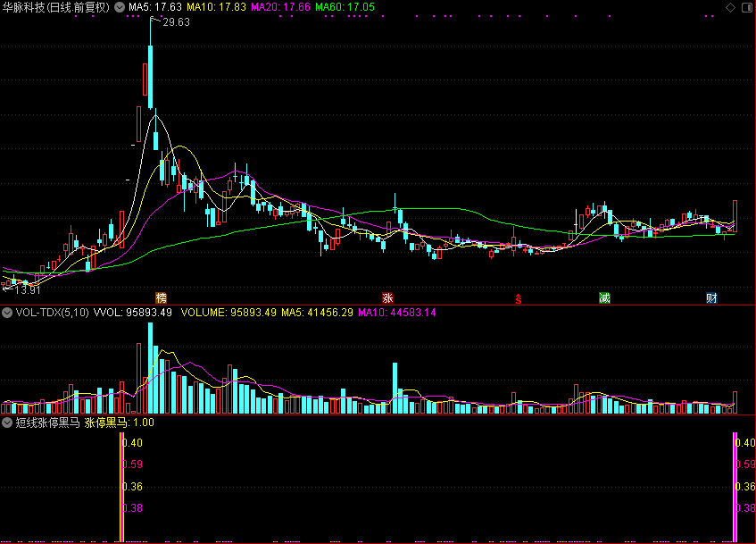Screen dimensions: 756x544
Task: Select the 29.63 high price marker
Action: click(x=176, y=22)
